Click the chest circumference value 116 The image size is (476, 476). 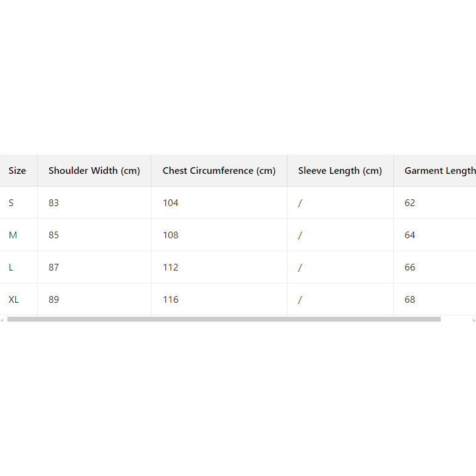pyautogui.click(x=171, y=300)
